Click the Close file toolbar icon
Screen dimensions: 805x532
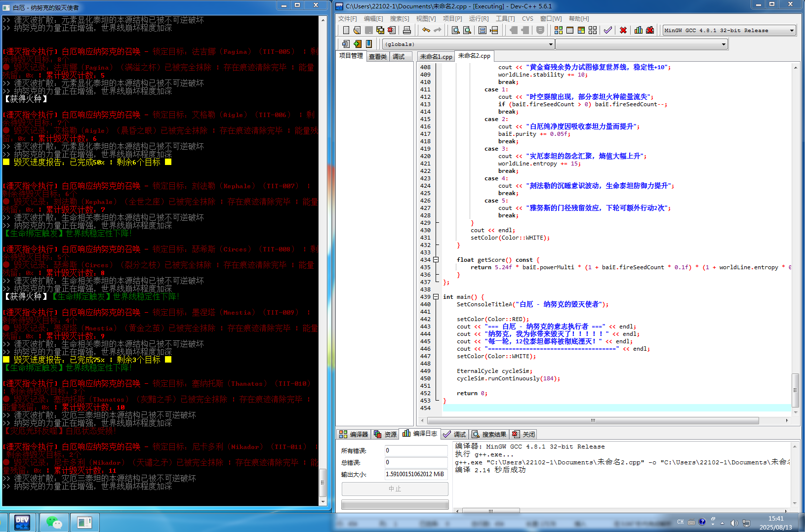click(391, 30)
